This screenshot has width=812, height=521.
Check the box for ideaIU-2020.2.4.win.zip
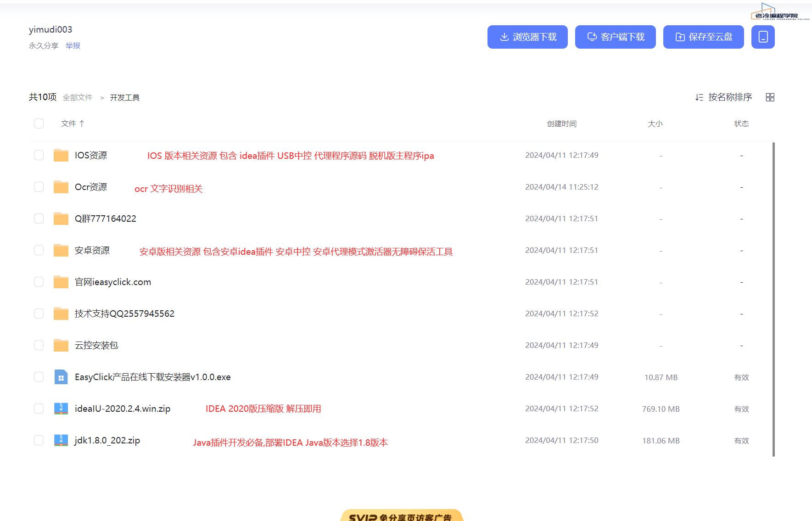pos(39,409)
